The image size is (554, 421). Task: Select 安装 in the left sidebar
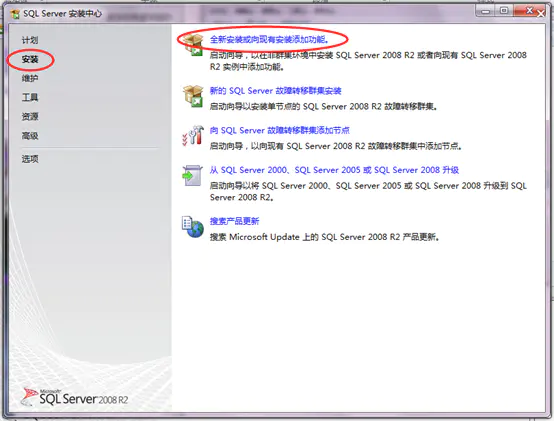click(30, 59)
